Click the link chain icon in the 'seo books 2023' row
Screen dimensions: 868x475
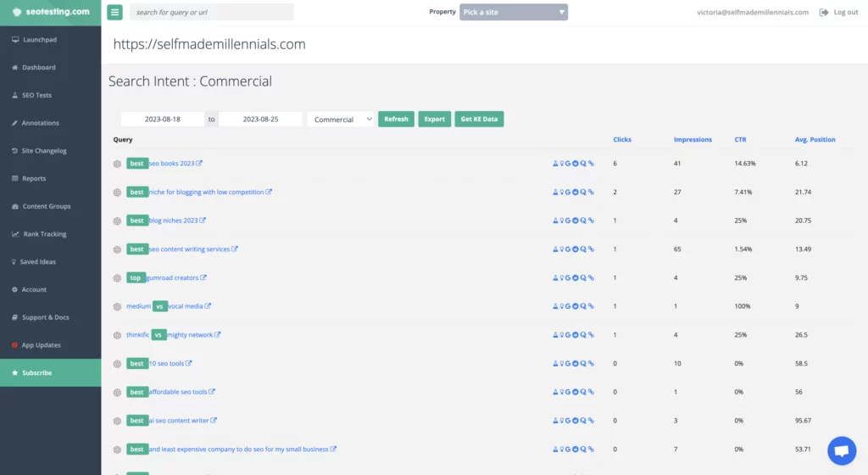591,164
